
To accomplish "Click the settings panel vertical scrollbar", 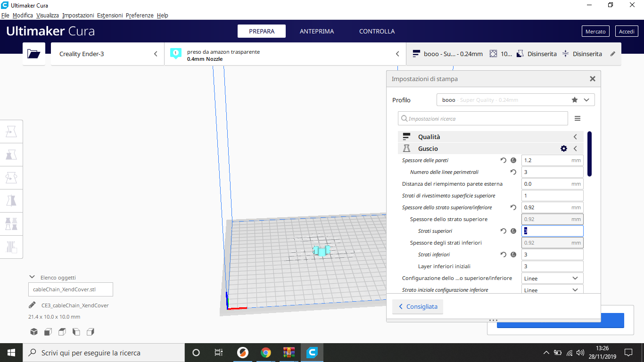I will [x=589, y=154].
